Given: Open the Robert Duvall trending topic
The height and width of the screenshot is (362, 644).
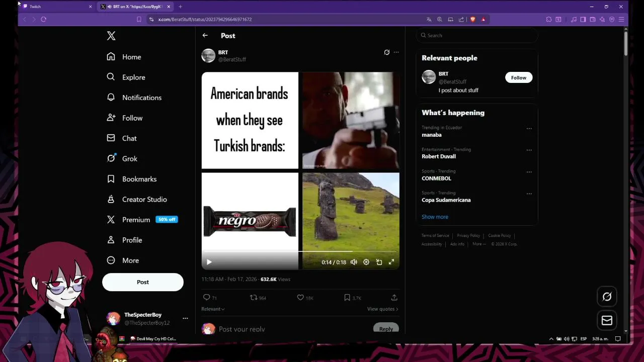Looking at the screenshot, I should [x=439, y=156].
